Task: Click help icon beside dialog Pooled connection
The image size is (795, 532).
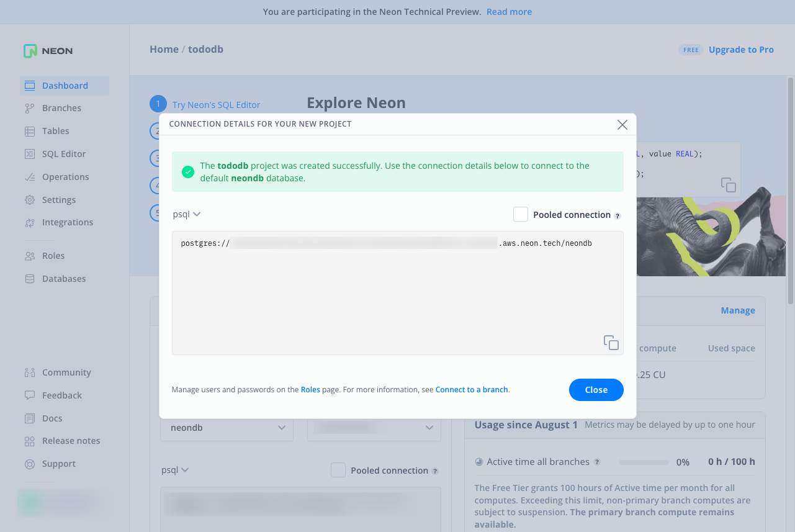Action: click(x=618, y=216)
